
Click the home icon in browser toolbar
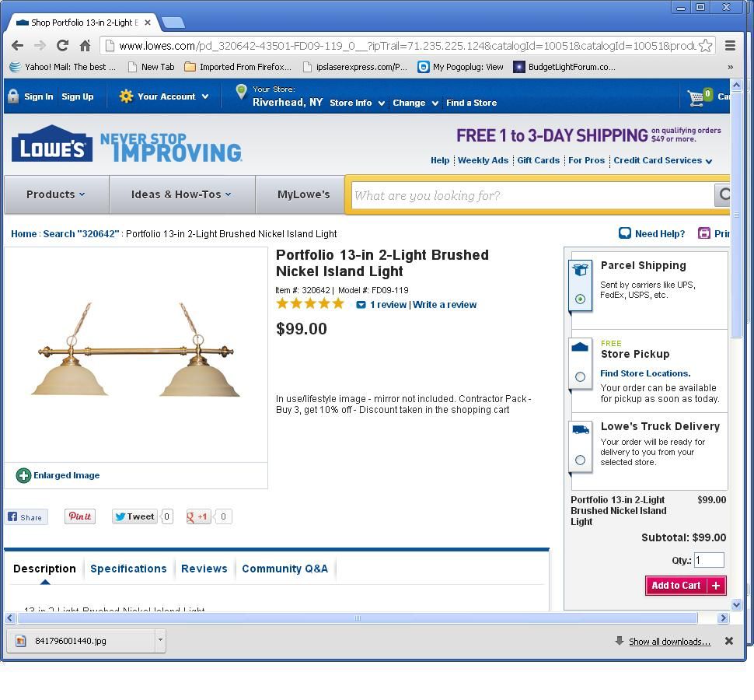pos(85,46)
